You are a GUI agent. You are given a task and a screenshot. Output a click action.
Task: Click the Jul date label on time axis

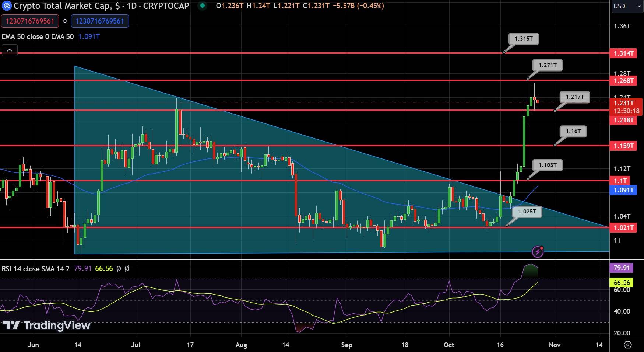tap(136, 345)
